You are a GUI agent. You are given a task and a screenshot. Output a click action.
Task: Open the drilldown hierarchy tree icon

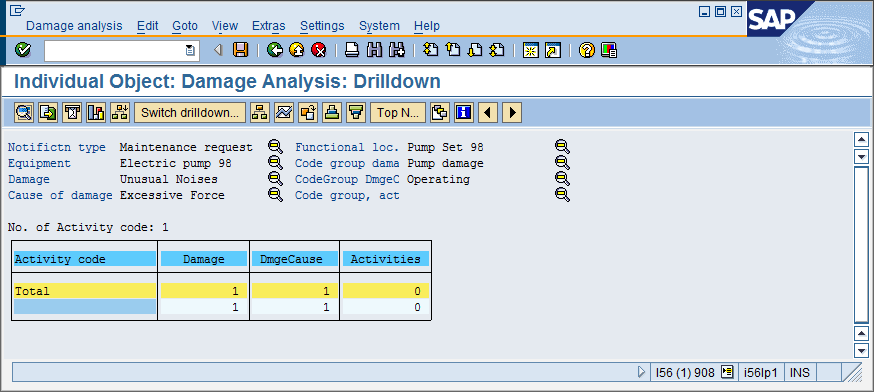click(x=259, y=113)
